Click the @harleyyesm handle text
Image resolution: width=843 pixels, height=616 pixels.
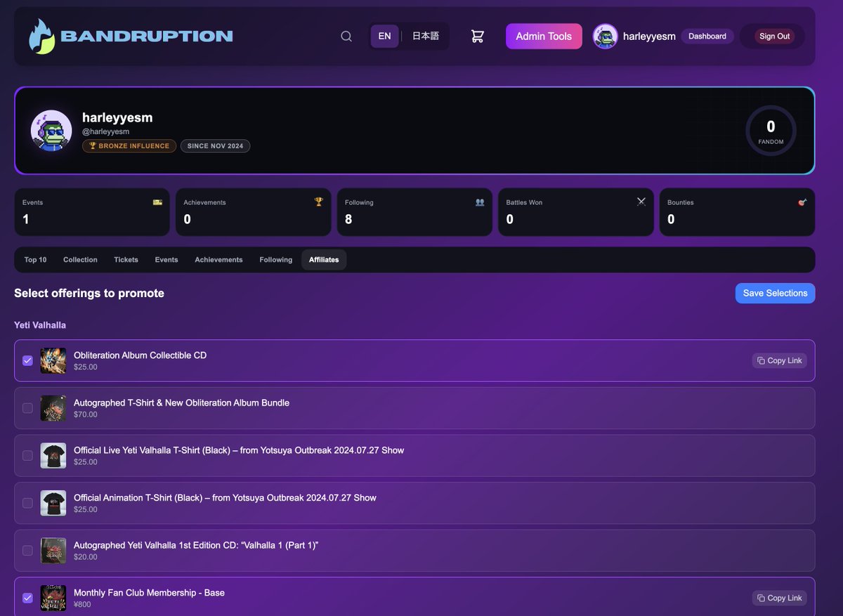point(105,131)
